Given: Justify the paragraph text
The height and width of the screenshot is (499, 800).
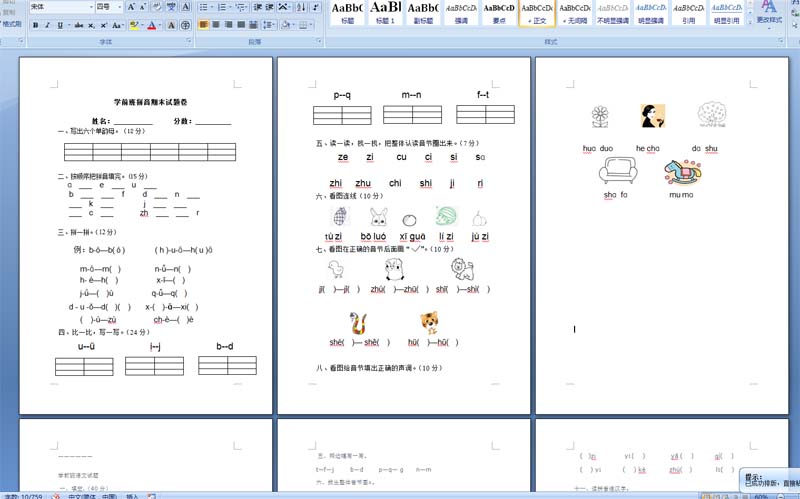Looking at the screenshot, I should (241, 25).
